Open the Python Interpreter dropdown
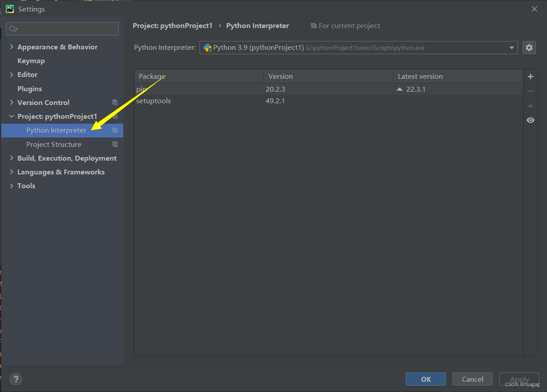This screenshot has height=392, width=547. point(511,48)
